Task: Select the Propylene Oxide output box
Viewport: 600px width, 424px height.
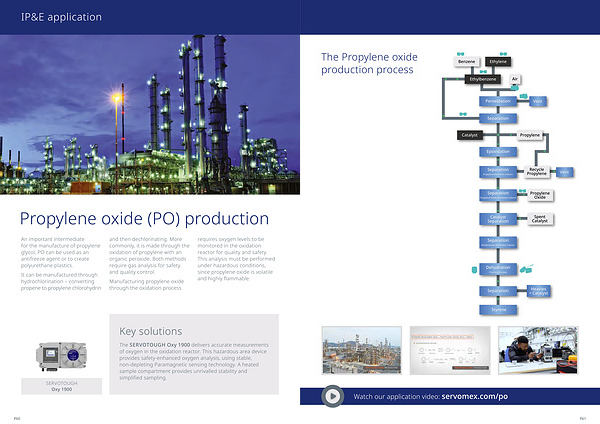Action: (539, 195)
